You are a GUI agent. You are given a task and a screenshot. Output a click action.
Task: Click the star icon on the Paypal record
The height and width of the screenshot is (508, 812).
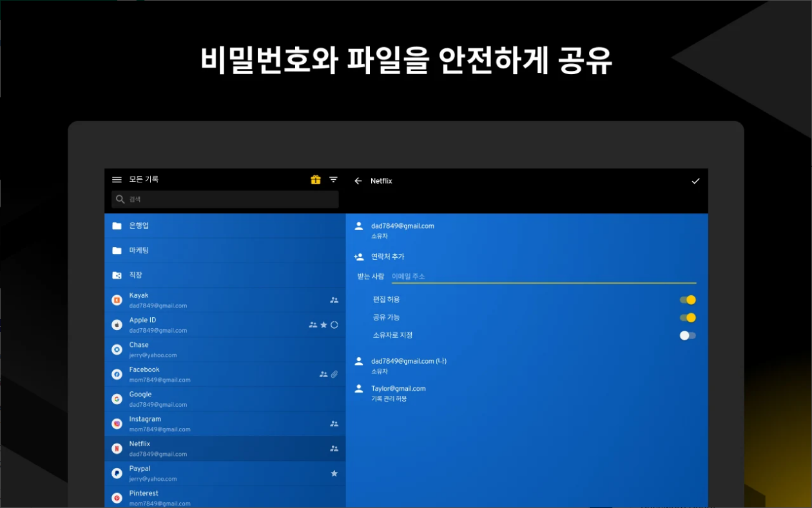click(334, 473)
